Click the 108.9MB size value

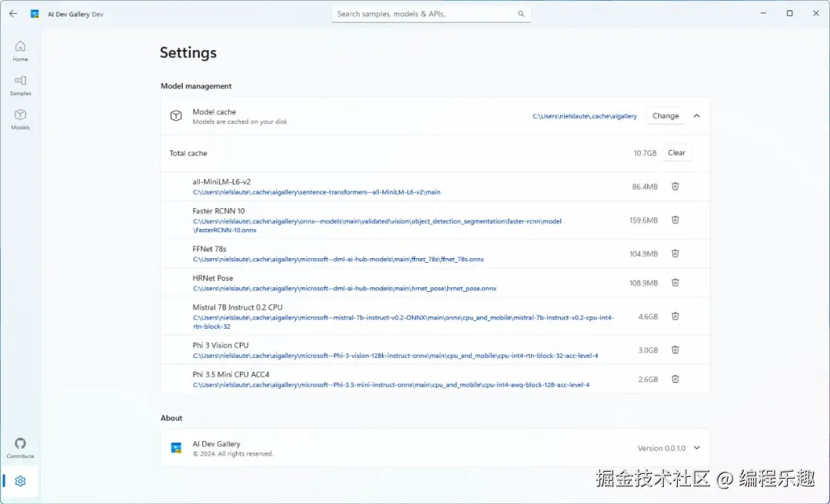643,283
